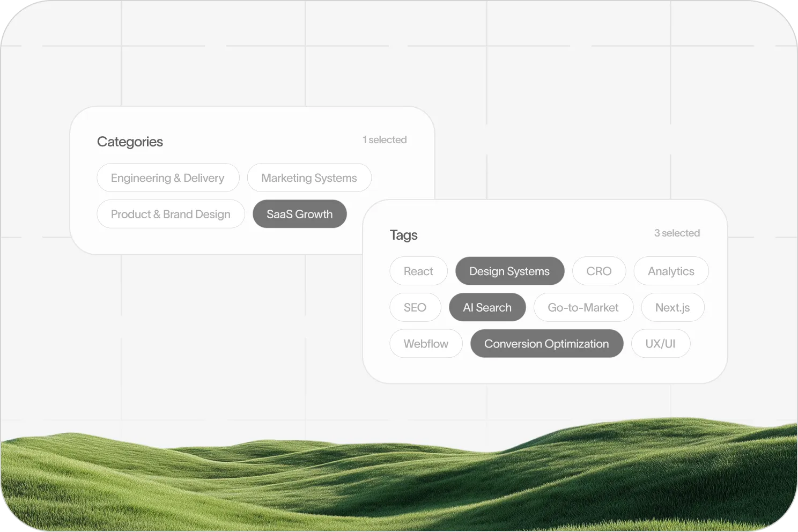Click the Tags panel heading
The image size is (798, 532).
pos(403,235)
